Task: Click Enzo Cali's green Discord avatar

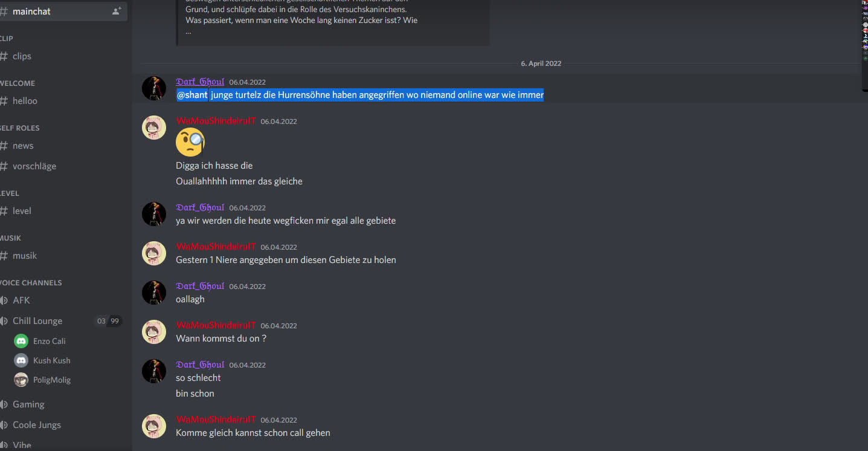Action: (x=21, y=341)
